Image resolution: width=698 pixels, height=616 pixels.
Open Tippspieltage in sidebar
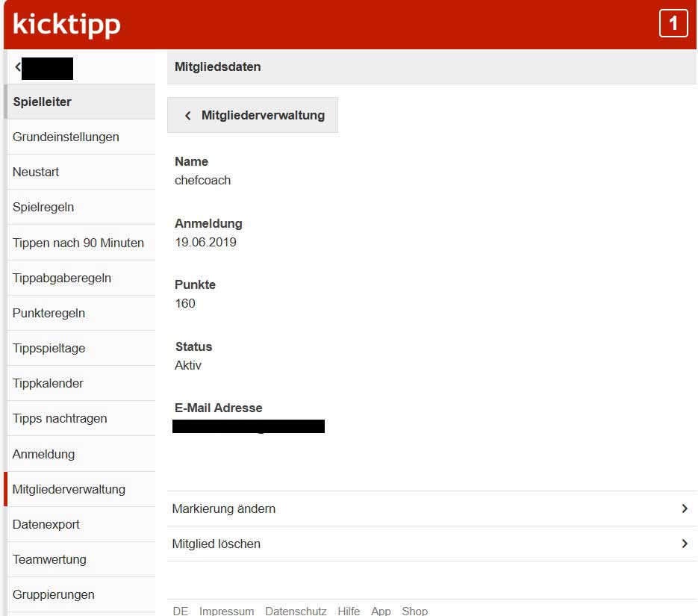[49, 348]
